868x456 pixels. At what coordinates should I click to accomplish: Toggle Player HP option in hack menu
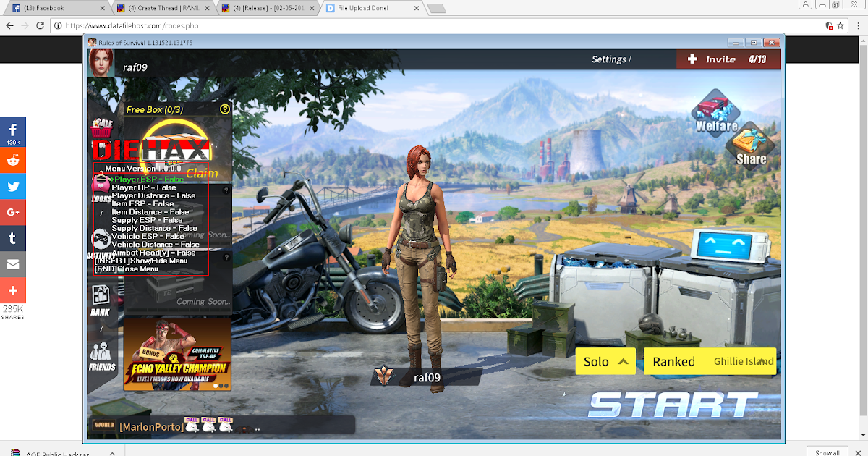tap(144, 187)
